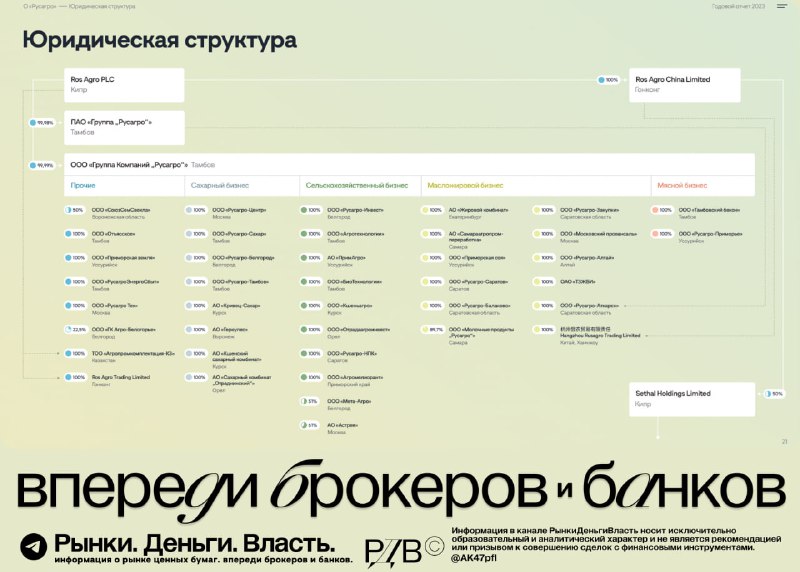Click the ООО «Русагро-Тамбов» entry

tap(240, 285)
